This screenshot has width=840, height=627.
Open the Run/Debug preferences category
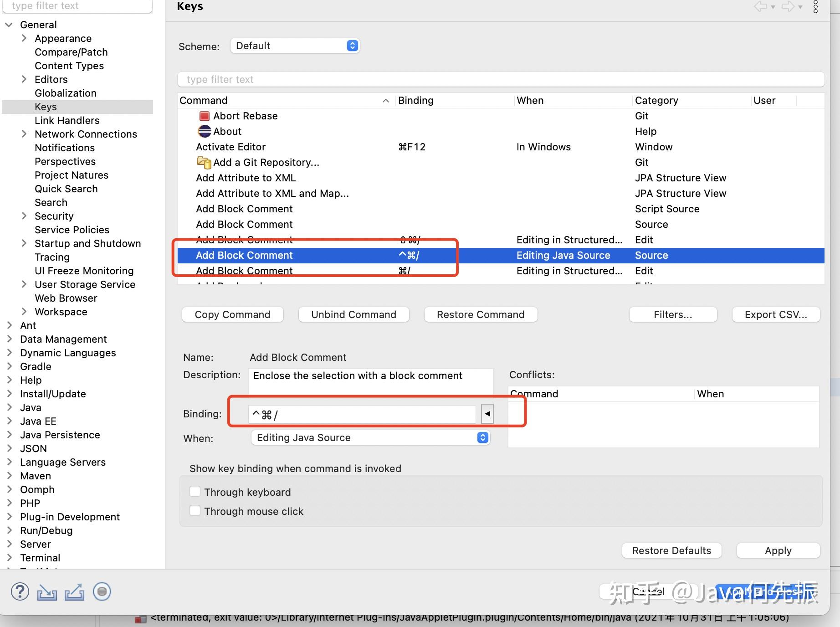(46, 530)
